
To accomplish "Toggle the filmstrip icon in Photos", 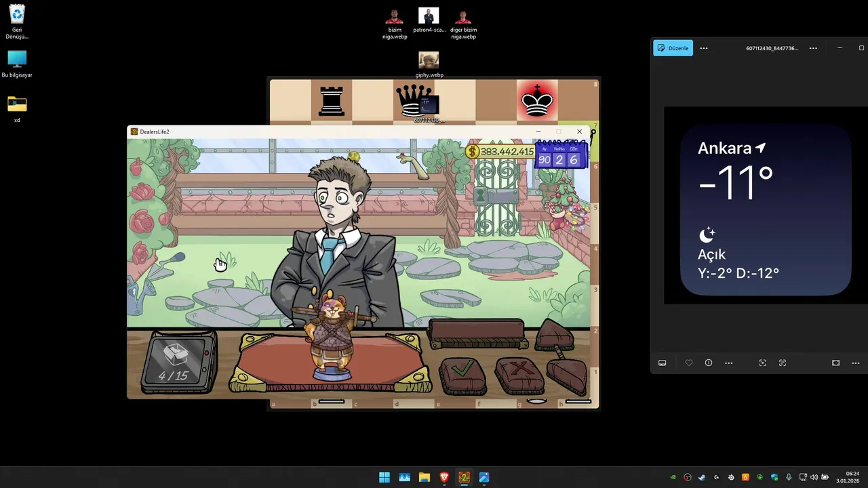I will pos(663,363).
